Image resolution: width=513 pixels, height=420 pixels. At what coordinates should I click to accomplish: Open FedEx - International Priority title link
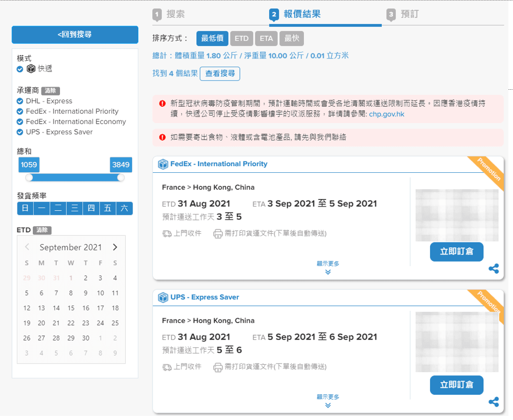[x=218, y=164]
